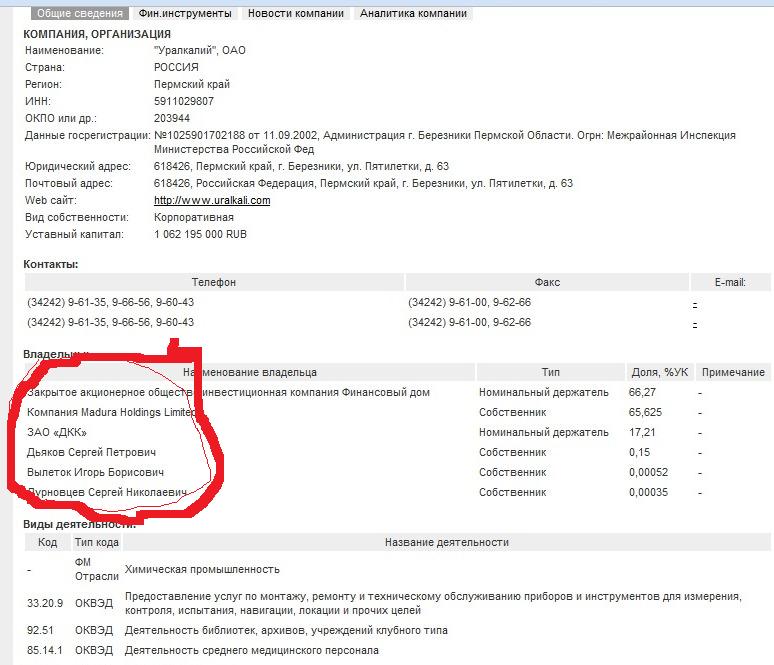Click the Химическая промышленность activity entry
The image size is (774, 665).
point(201,569)
